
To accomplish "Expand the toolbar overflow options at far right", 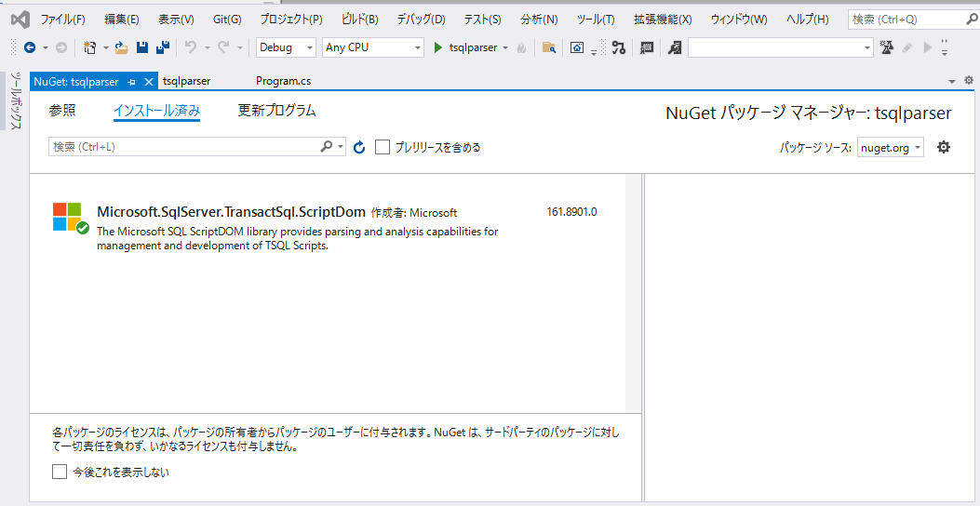I will 945,47.
